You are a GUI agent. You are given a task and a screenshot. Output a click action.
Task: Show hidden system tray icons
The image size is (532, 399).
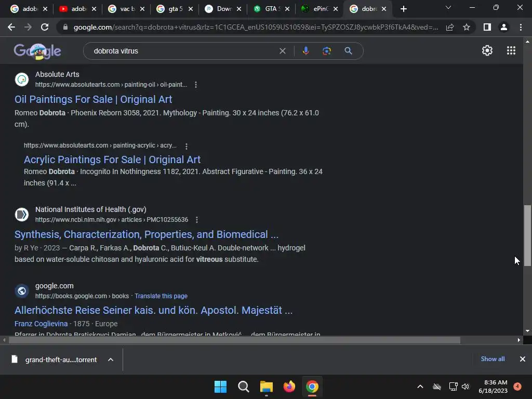pyautogui.click(x=420, y=387)
